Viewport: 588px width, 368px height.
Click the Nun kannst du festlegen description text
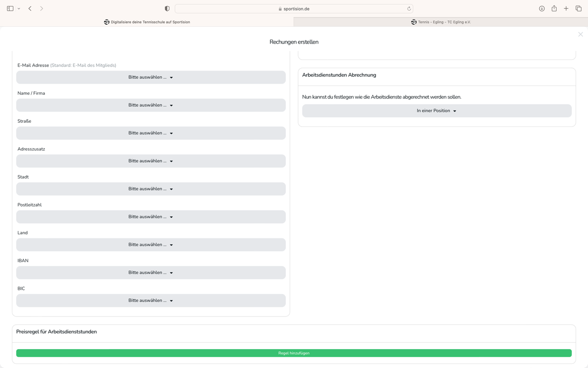coord(382,97)
